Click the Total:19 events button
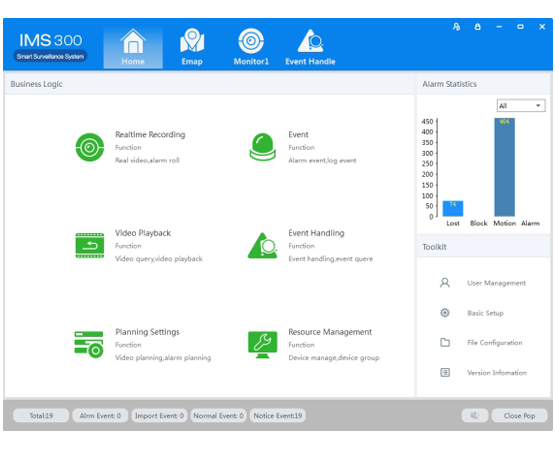 [x=41, y=415]
